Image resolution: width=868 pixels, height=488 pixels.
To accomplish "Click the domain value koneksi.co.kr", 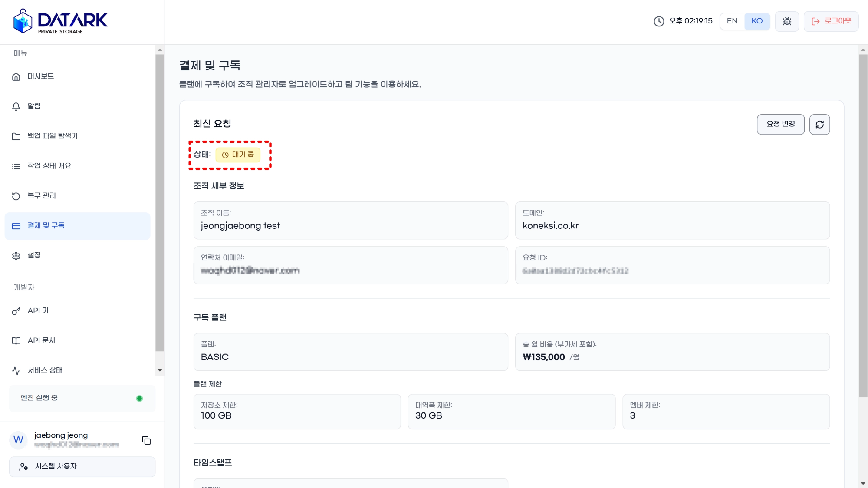I will coord(551,226).
